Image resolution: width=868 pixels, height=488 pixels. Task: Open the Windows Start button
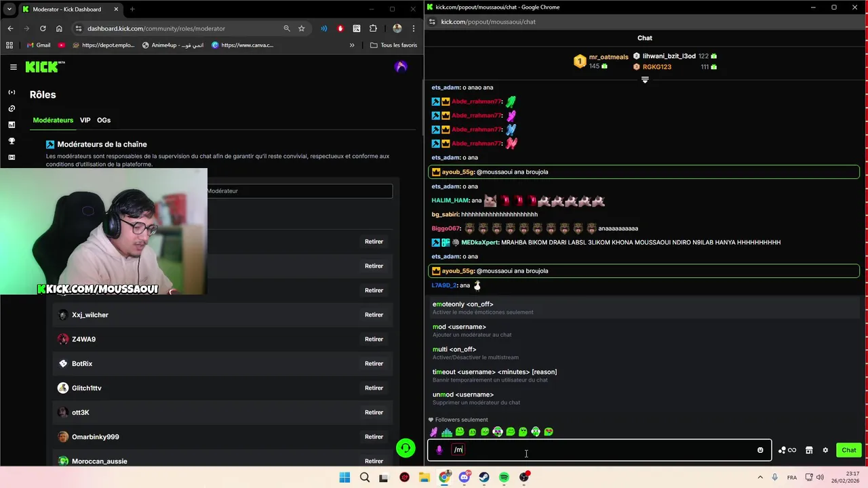point(344,477)
